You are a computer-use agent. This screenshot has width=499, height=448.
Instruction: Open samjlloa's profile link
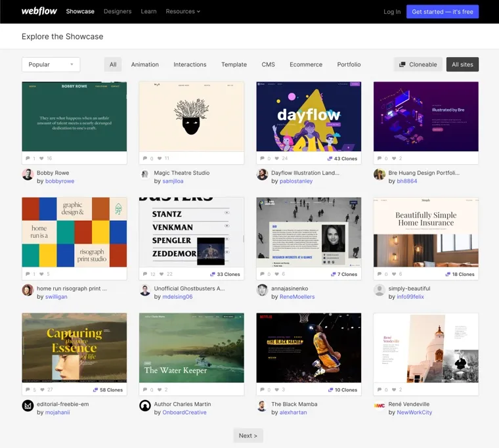173,181
